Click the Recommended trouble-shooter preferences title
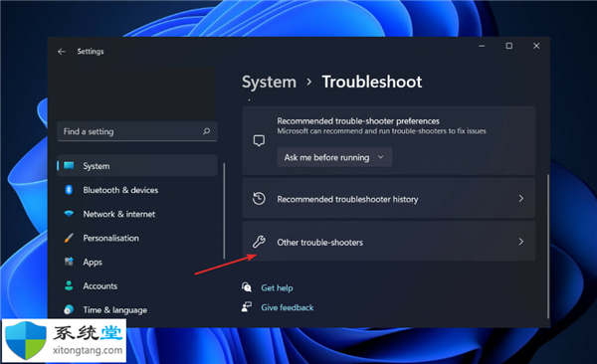 pyautogui.click(x=358, y=121)
